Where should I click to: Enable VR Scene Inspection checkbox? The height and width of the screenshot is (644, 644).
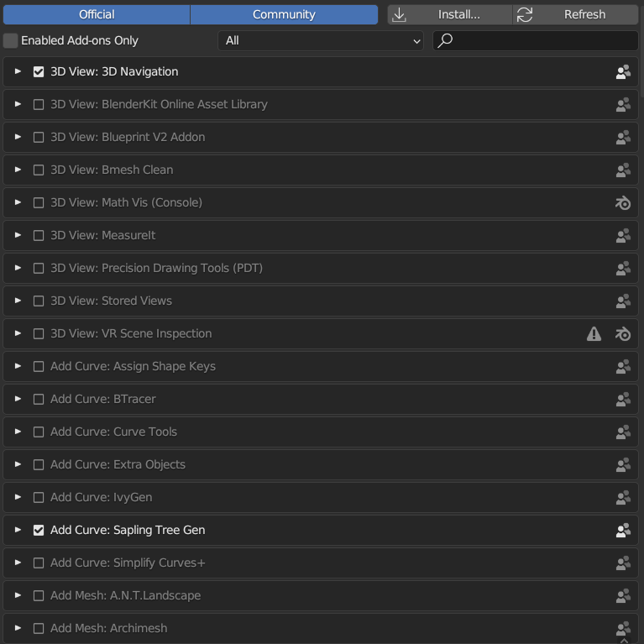coord(39,334)
